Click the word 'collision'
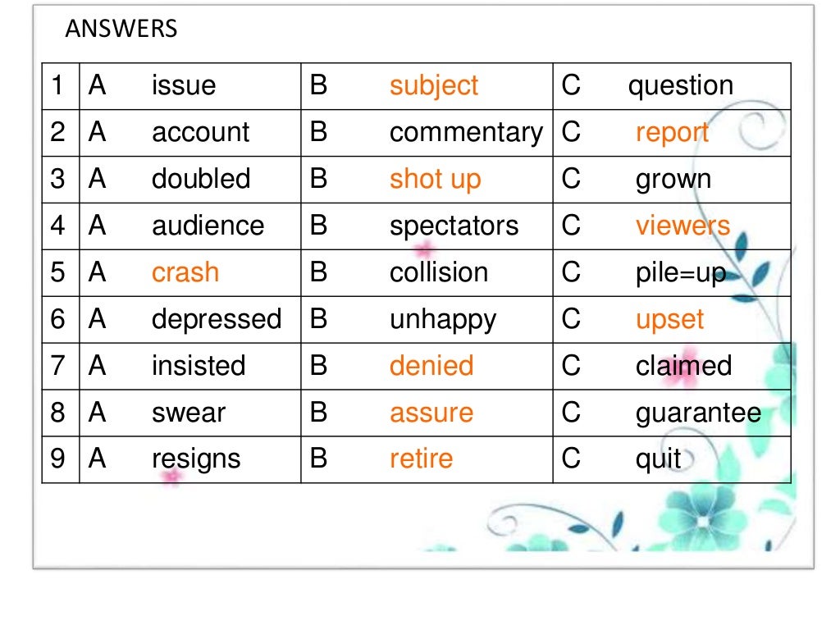Viewport: 840px width, 630px height. 439,272
